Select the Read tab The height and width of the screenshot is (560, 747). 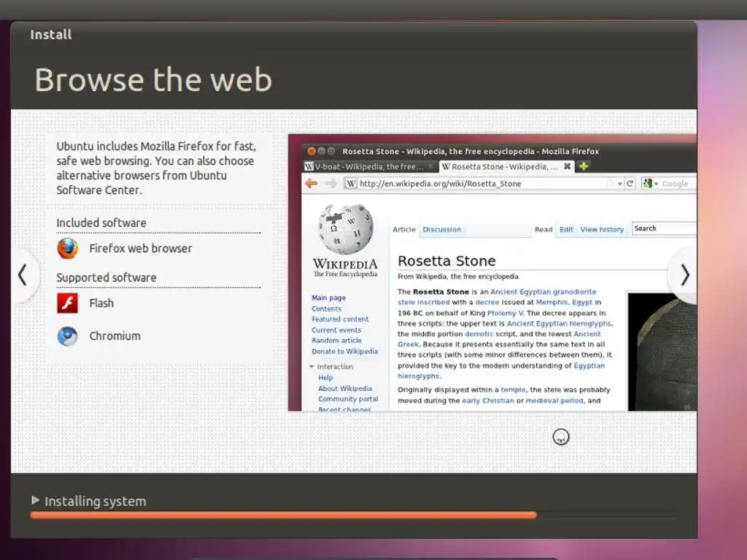543,230
